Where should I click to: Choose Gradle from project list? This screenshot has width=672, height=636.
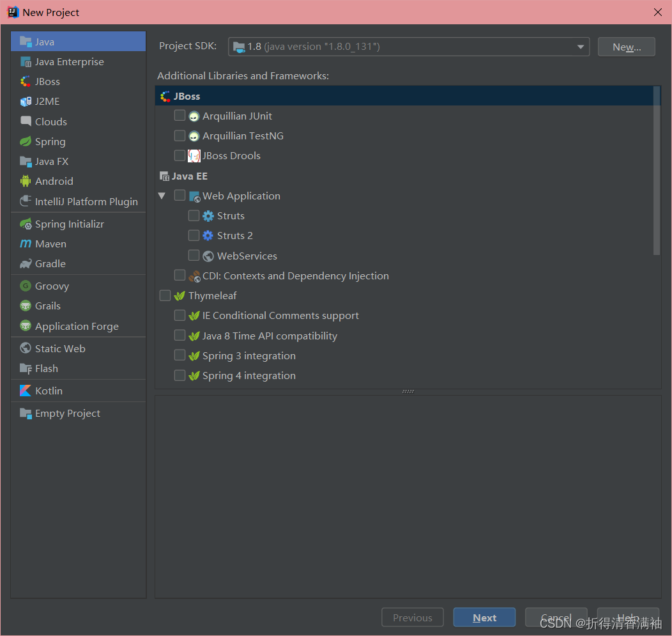[78, 263]
